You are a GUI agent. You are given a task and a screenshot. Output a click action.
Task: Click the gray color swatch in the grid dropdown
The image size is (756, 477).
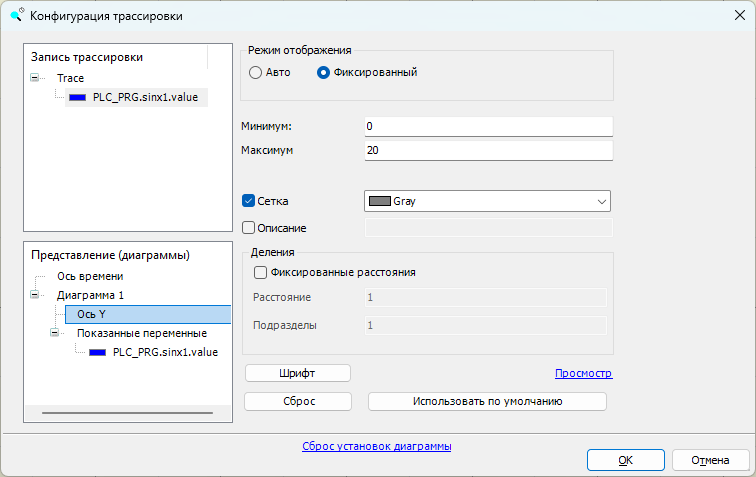tap(379, 201)
